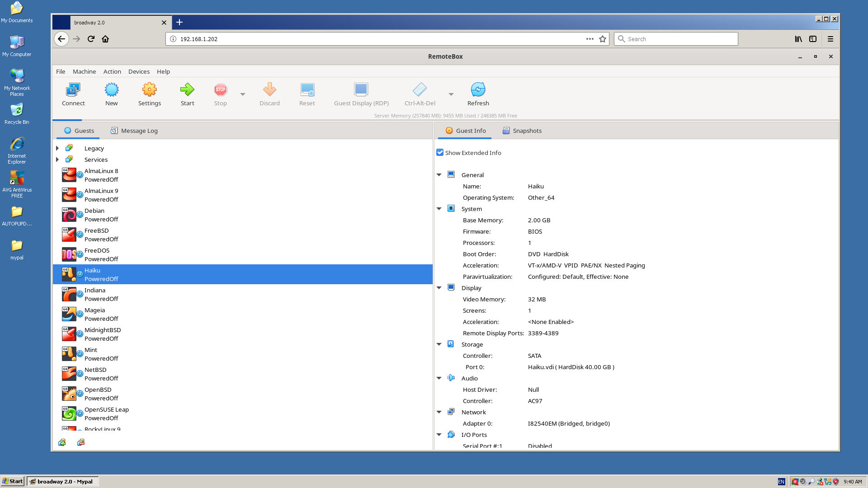Click the Reset toolbar icon
This screenshot has width=868, height=488.
(x=307, y=94)
